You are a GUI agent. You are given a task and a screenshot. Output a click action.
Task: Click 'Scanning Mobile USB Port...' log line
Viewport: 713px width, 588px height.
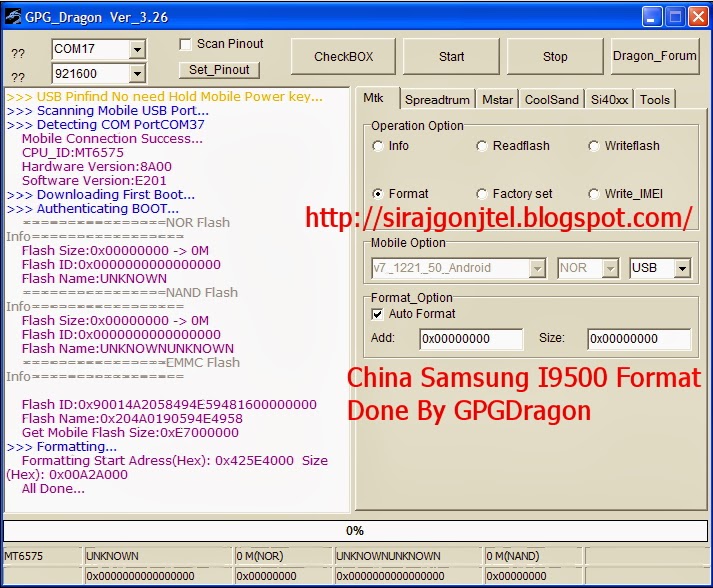click(x=108, y=111)
